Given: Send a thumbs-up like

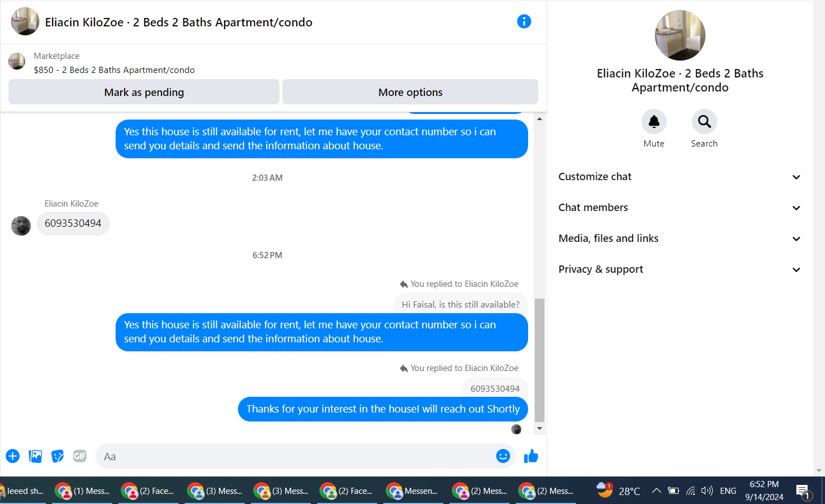Looking at the screenshot, I should coord(531,456).
